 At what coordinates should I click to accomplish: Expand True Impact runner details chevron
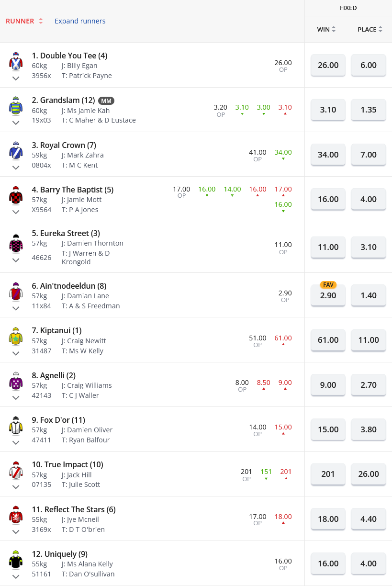16,487
